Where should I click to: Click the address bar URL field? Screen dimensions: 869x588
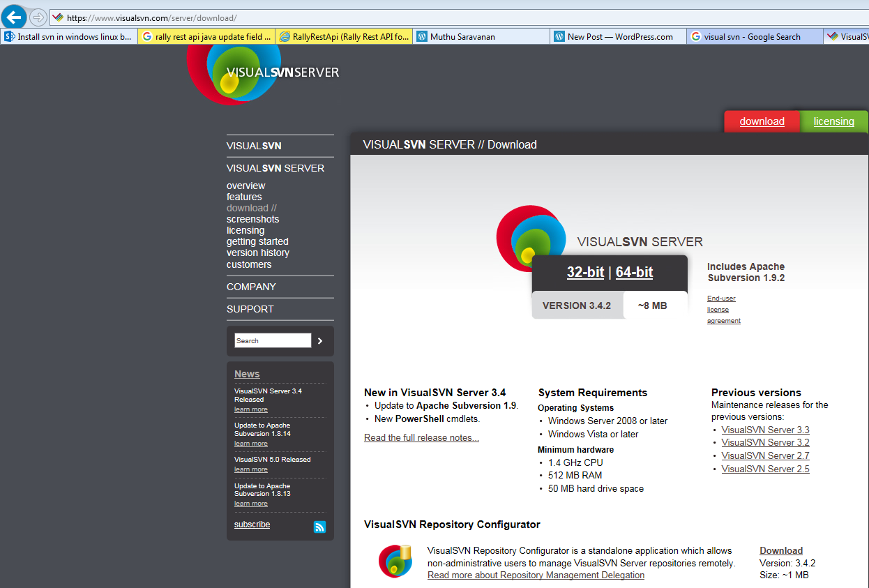click(460, 17)
